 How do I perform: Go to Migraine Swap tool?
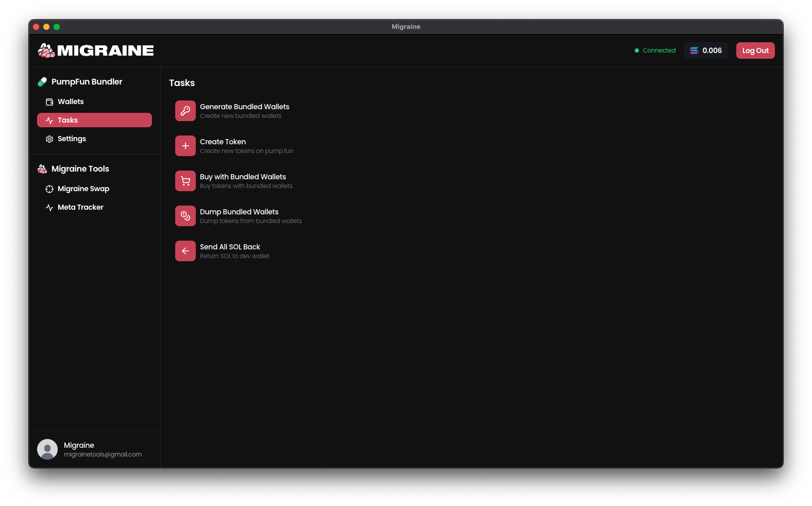pos(83,189)
